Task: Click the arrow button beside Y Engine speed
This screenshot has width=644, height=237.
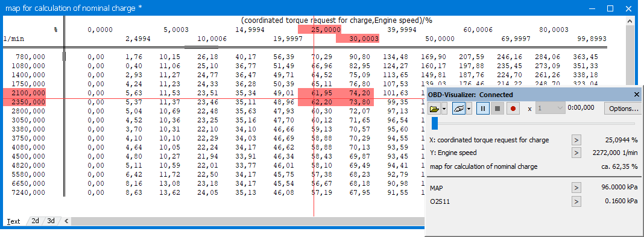Action: pos(576,153)
